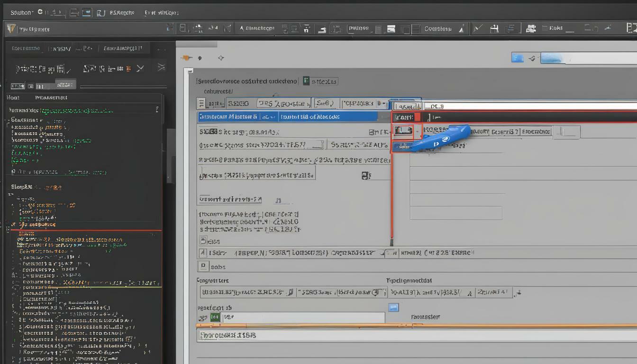
Task: Open the dropdown in the first form field row
Action: tap(382, 103)
